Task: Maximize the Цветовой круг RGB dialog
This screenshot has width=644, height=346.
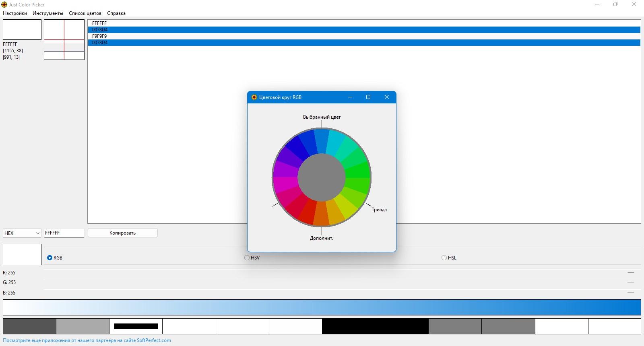Action: [x=368, y=97]
